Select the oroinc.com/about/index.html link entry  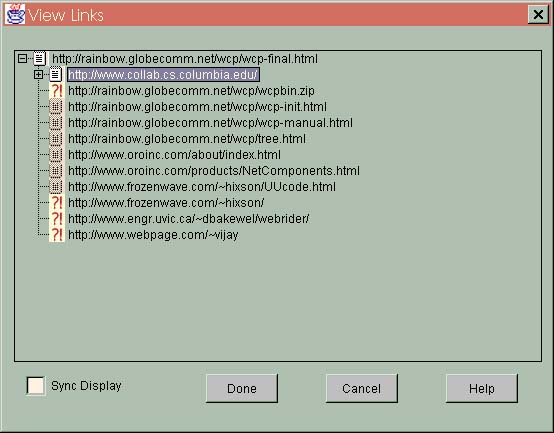175,155
